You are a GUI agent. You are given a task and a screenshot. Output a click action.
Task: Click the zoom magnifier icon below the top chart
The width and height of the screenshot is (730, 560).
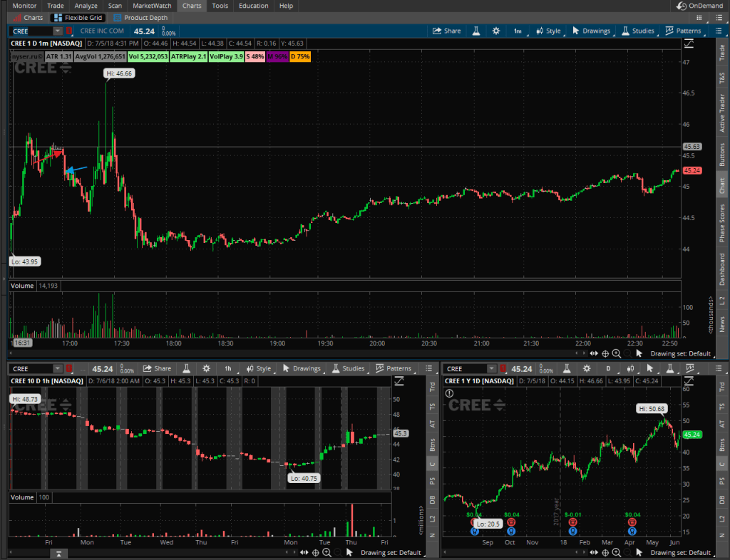pos(617,353)
